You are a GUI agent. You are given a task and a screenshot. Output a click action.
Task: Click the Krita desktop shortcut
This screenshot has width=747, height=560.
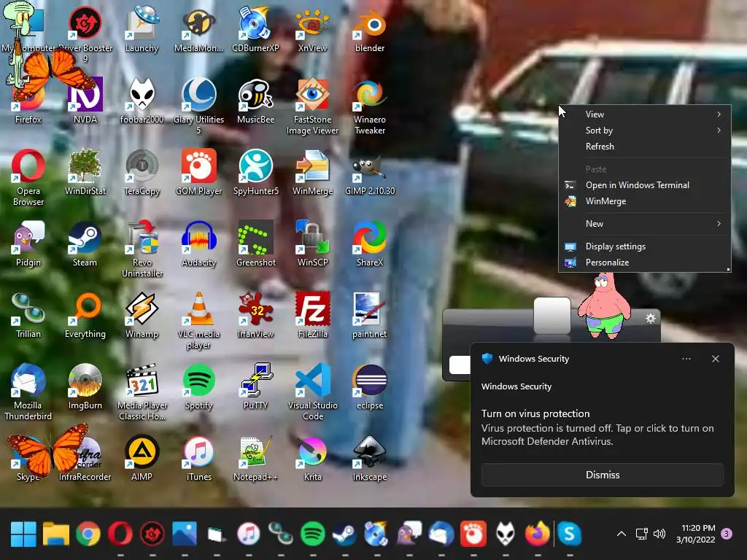[x=312, y=457]
